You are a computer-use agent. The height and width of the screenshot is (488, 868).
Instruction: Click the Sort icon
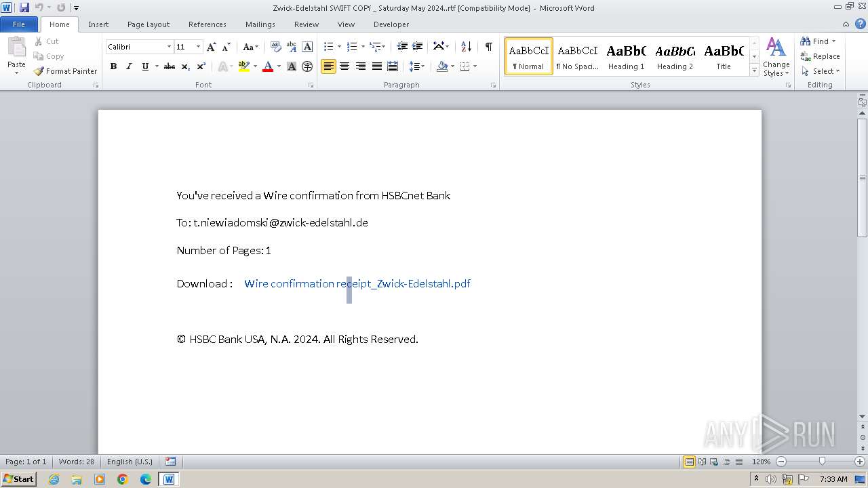pyautogui.click(x=466, y=47)
